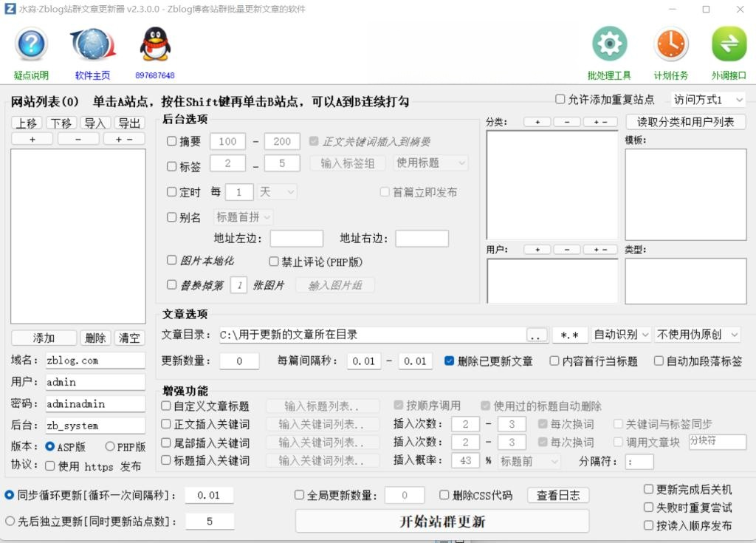This screenshot has width=756, height=543.
Task: Click the 域名 input field
Action: 94,361
